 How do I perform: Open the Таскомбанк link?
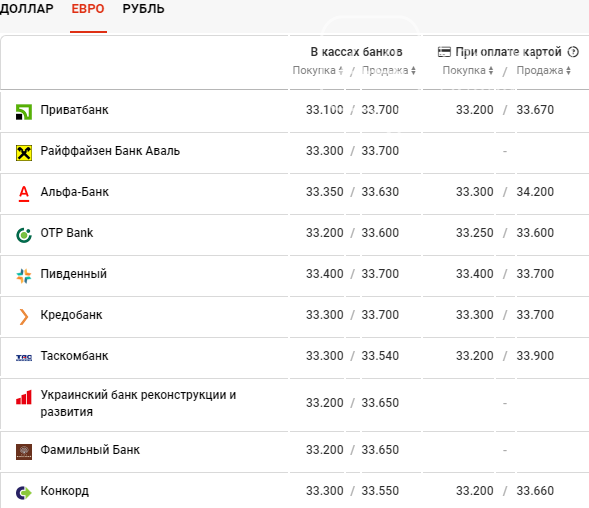point(74,355)
